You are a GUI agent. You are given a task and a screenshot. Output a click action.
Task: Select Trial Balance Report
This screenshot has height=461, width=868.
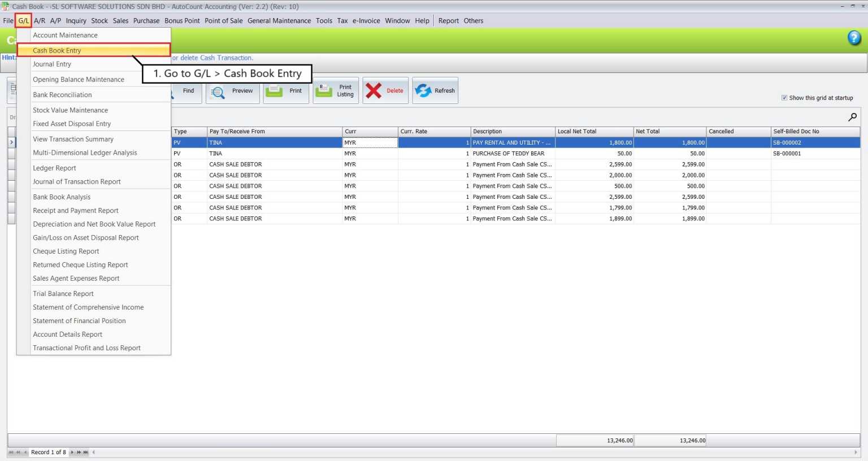[x=94, y=294]
